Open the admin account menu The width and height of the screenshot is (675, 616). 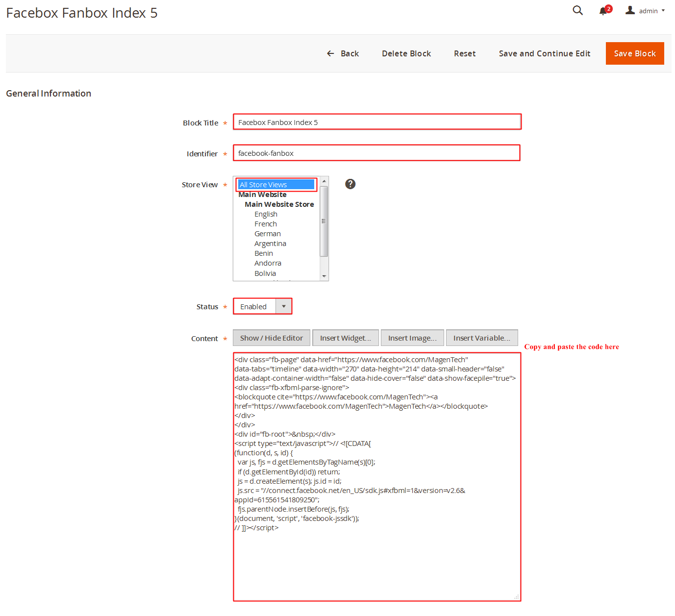point(645,11)
